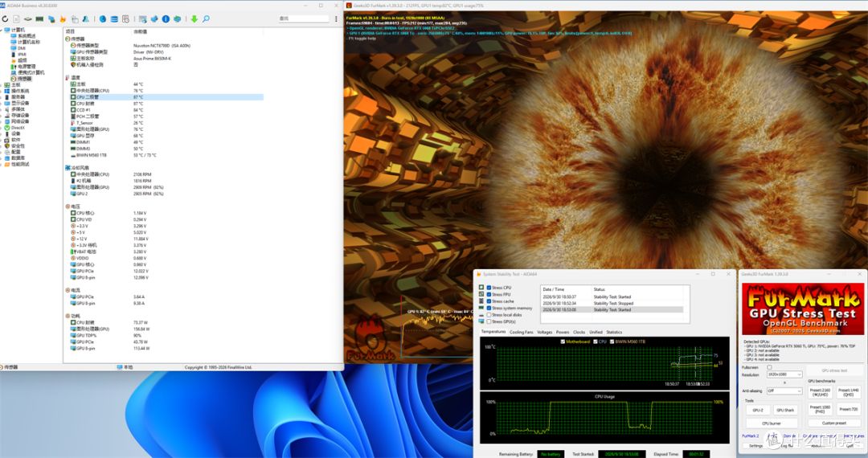Uncheck Stress cache in stability test
Viewport: 868px width, 458px height.
click(489, 301)
